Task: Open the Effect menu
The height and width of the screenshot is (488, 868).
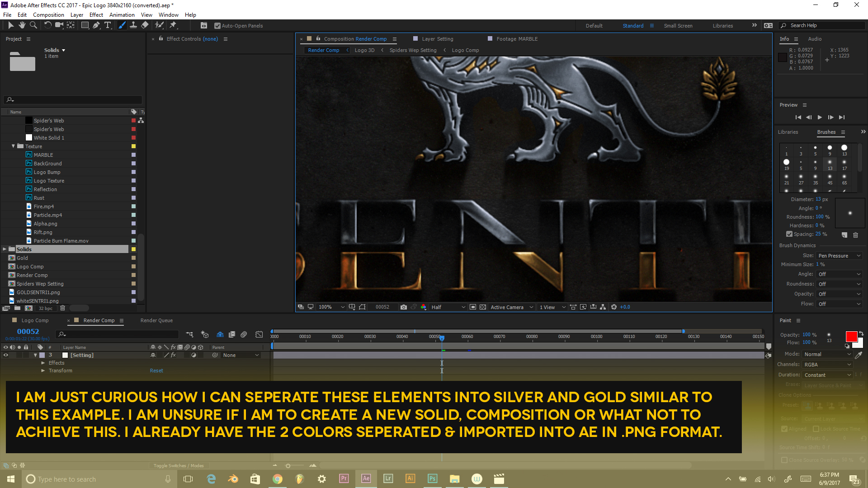Action: [96, 14]
